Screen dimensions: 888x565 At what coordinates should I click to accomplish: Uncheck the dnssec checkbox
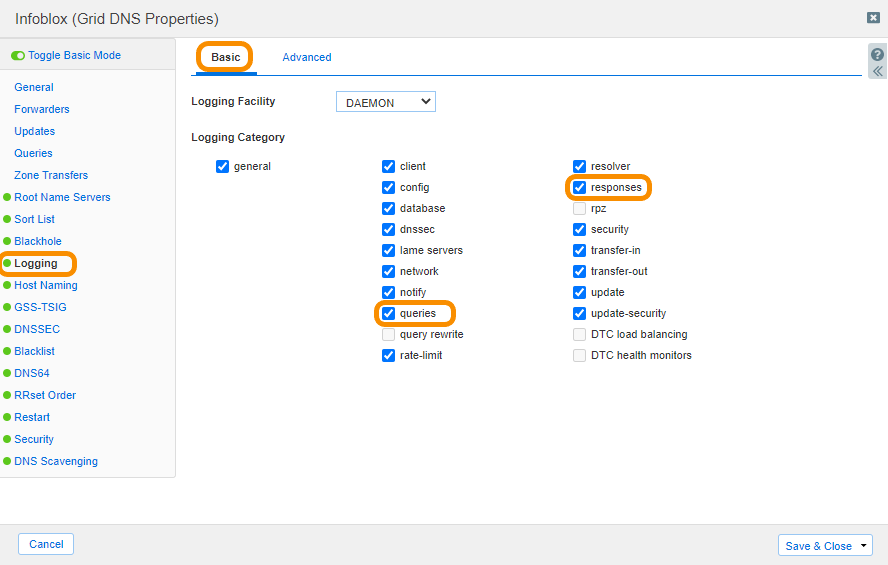click(388, 229)
